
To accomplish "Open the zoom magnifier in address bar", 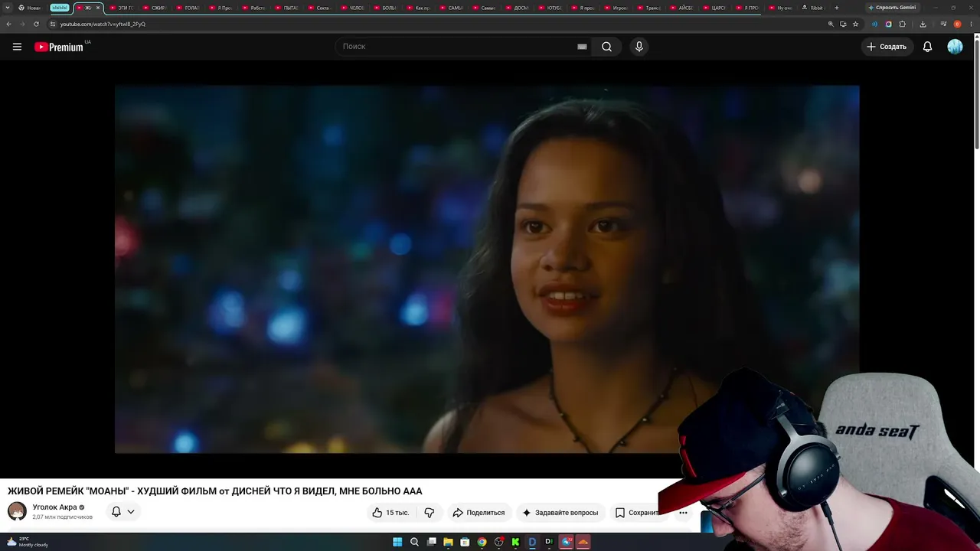I will (831, 24).
